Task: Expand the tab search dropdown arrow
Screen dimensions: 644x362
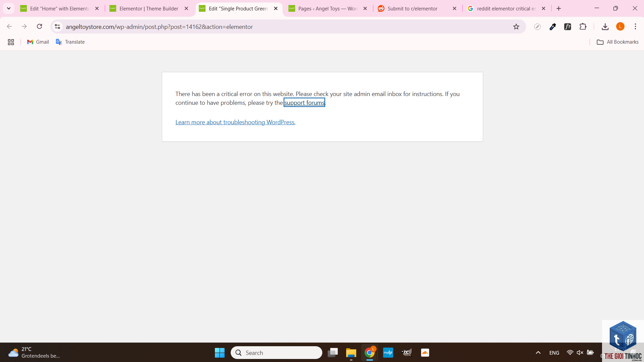Action: coord(9,8)
